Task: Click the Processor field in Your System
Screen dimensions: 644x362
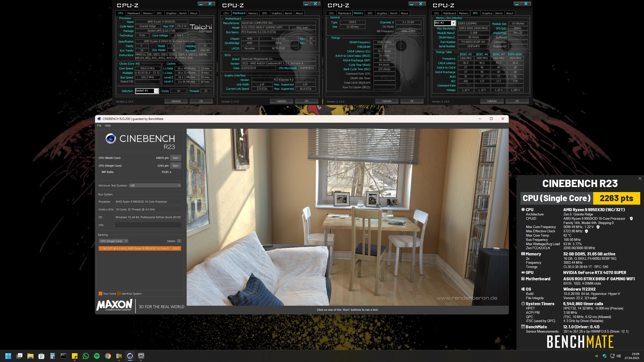Action: click(x=148, y=202)
